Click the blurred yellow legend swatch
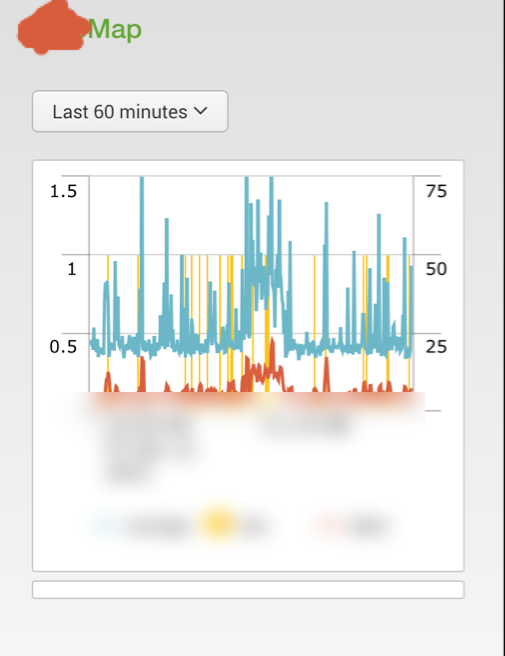 tap(217, 524)
